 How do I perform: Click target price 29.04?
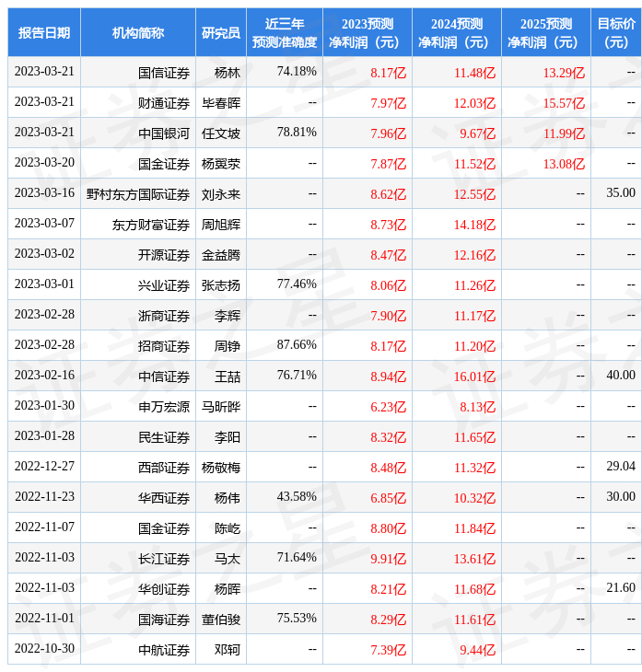click(x=621, y=466)
